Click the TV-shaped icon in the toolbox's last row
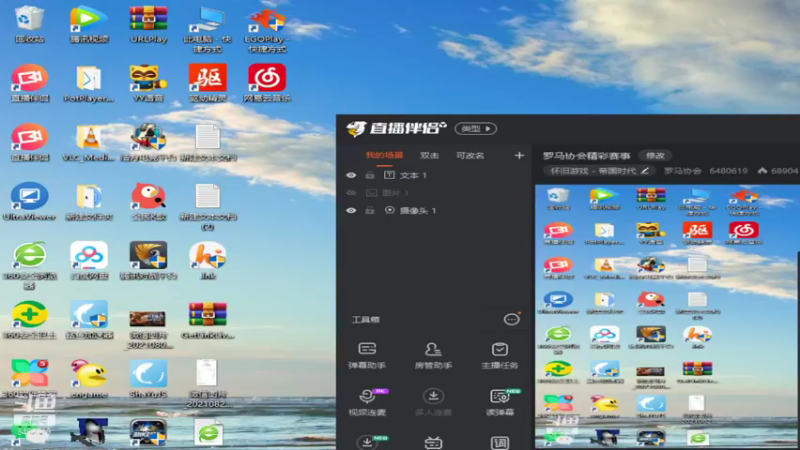The width and height of the screenshot is (800, 450). 433,442
